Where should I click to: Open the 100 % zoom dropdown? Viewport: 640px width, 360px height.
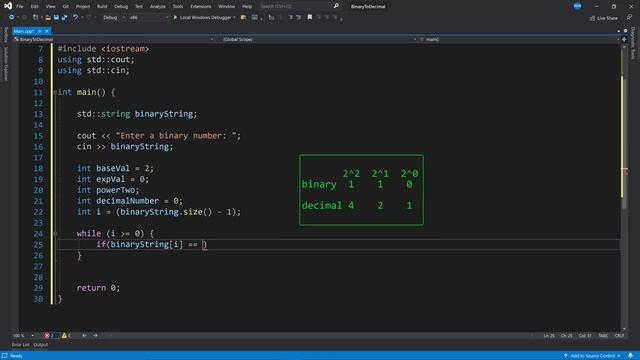pyautogui.click(x=23, y=336)
